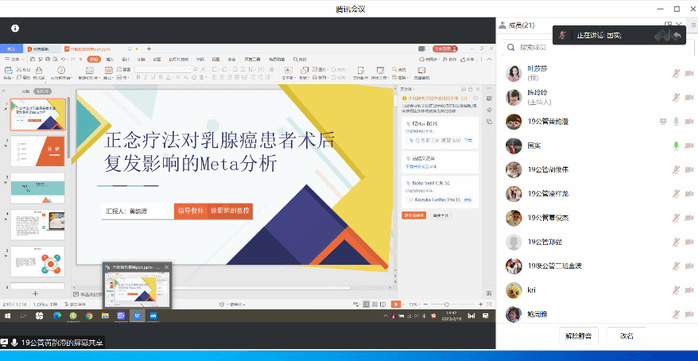Collapse the WPS ribbon with the chevron

click(x=490, y=59)
